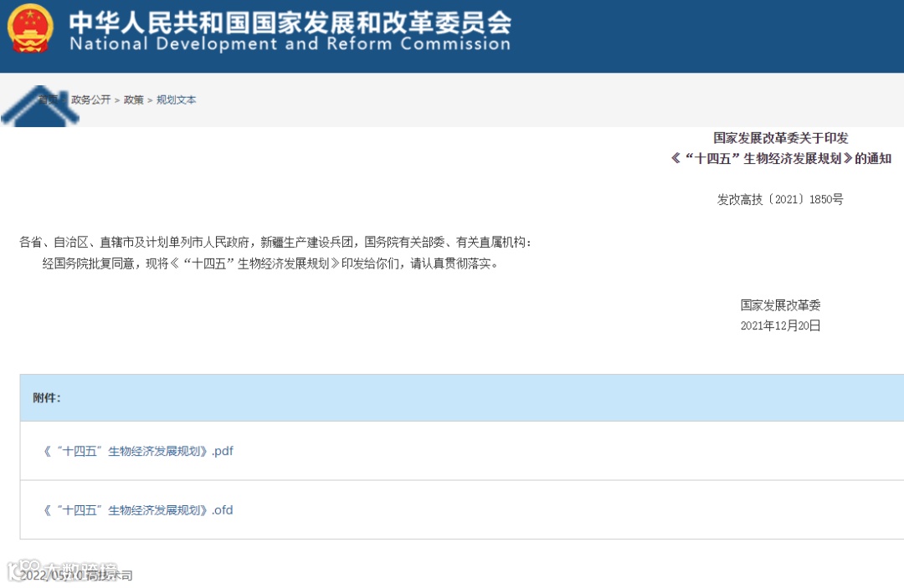The width and height of the screenshot is (904, 588).
Task: Click the heading 国家发展改革委关于印发
Action: (x=781, y=138)
